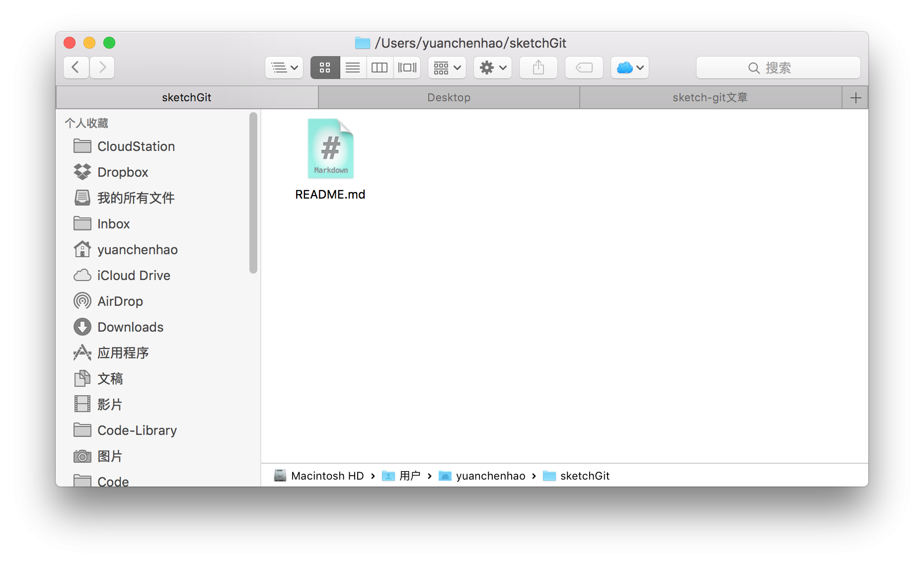The width and height of the screenshot is (924, 566).
Task: Click the iCloud Drive cloud icon
Action: 82,275
